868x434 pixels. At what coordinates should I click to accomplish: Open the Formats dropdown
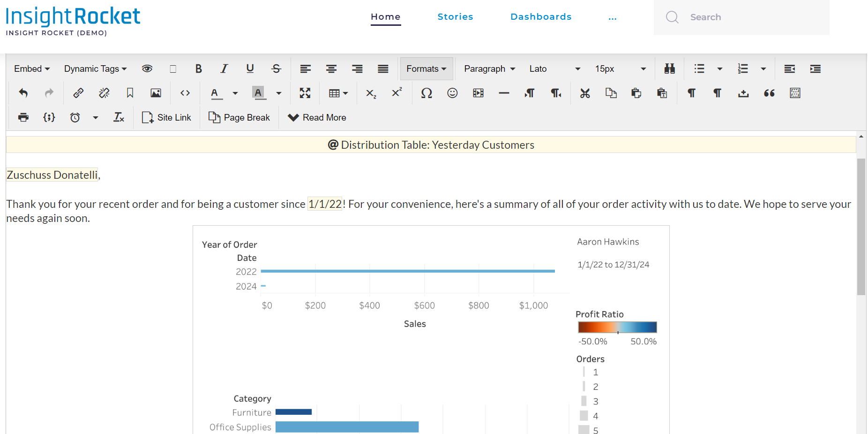click(x=426, y=69)
